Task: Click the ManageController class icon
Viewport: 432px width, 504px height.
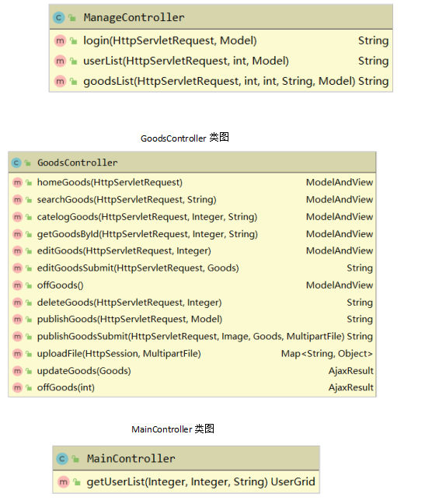Action: pos(59,17)
